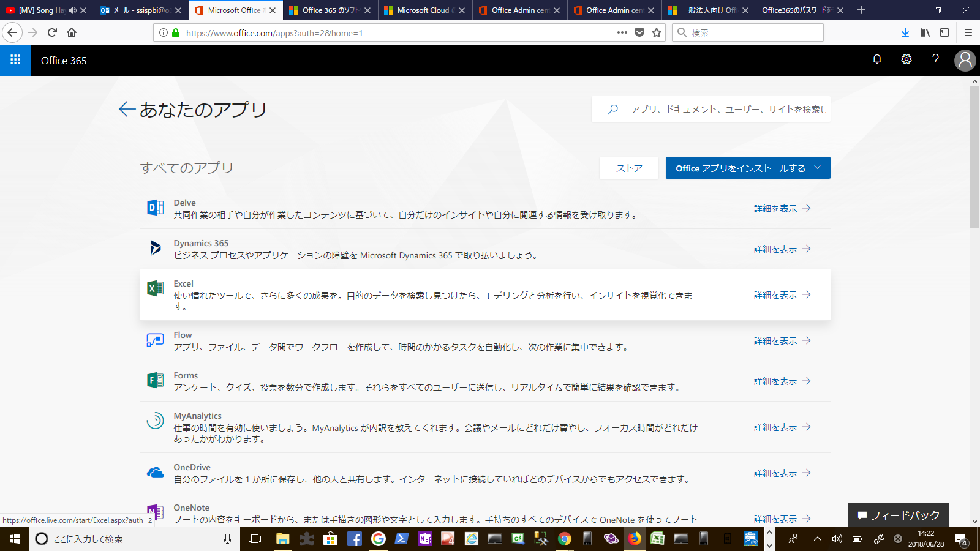Bookmark this page with the star

click(x=657, y=32)
